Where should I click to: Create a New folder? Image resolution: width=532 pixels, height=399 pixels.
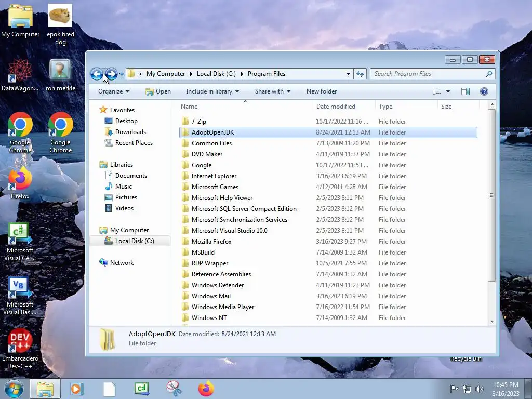click(x=322, y=91)
